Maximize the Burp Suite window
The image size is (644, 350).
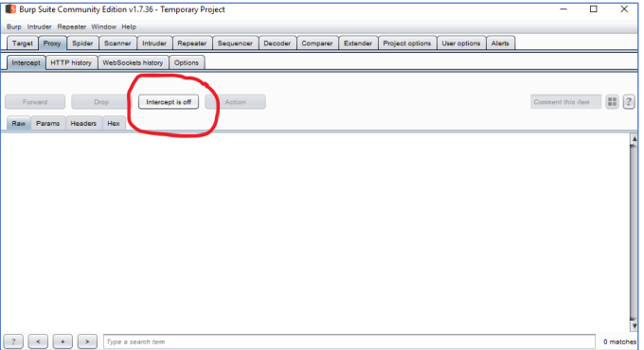tap(594, 9)
